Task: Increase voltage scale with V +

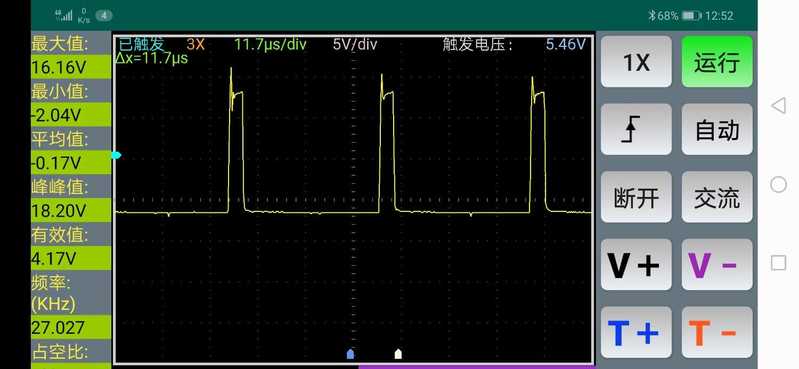Action: [x=636, y=265]
